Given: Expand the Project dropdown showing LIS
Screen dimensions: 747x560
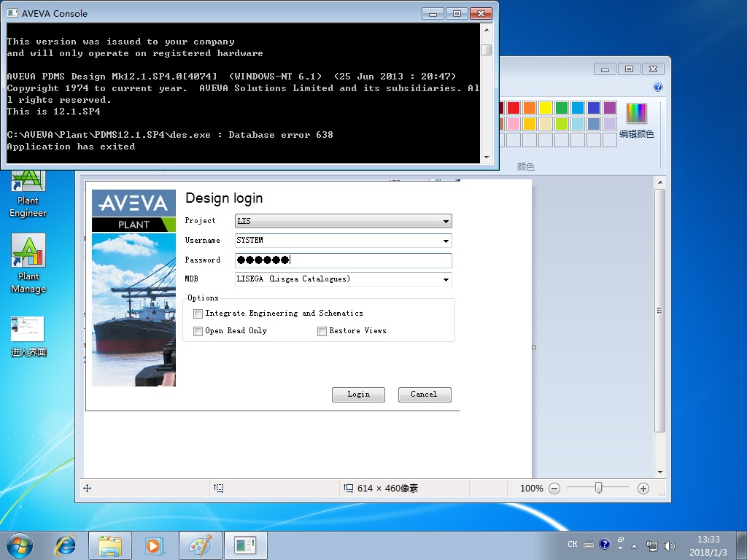Looking at the screenshot, I should pos(446,221).
